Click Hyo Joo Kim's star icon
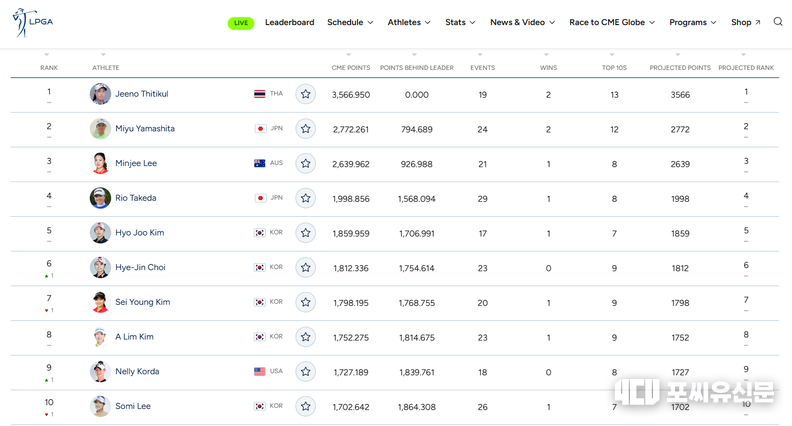The image size is (792, 426). click(305, 233)
